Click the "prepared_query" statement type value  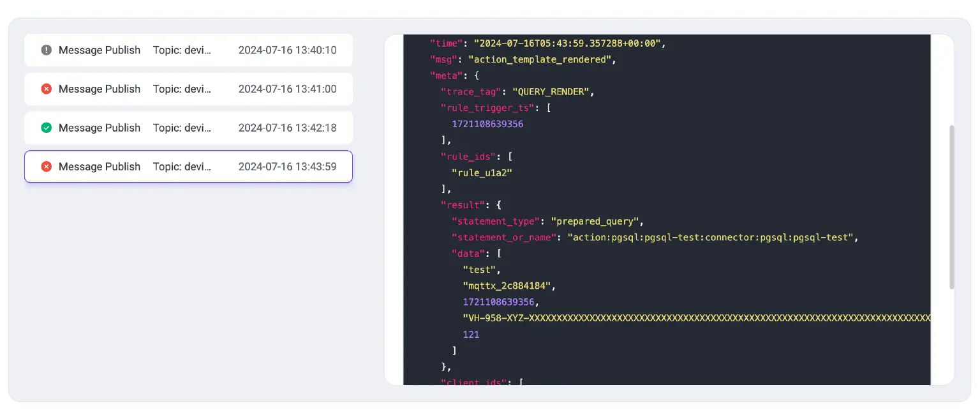[x=596, y=222]
